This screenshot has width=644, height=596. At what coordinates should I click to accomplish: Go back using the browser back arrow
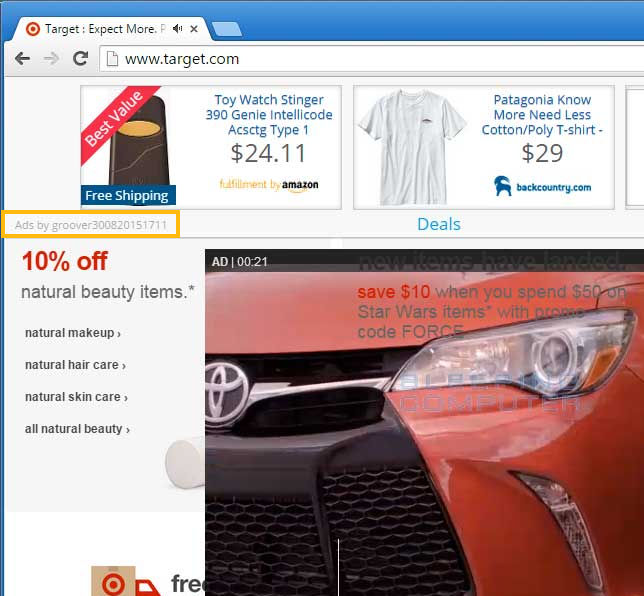(22, 59)
